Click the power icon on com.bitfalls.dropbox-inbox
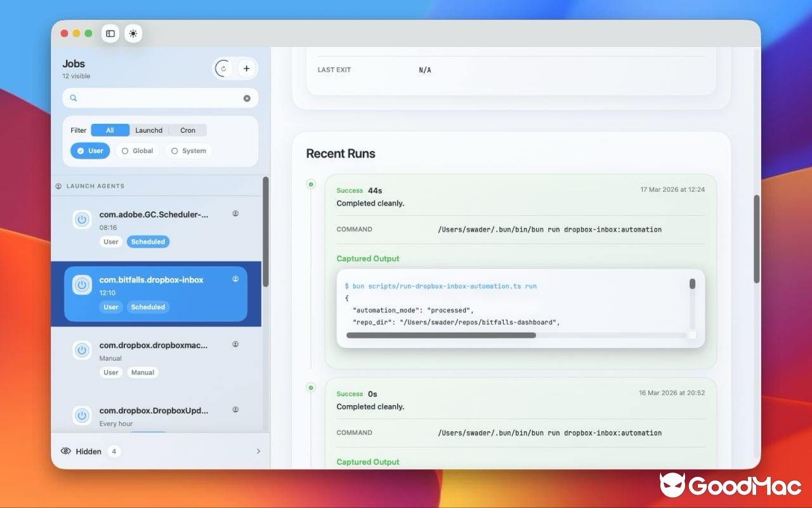This screenshot has height=508, width=812. tap(82, 284)
